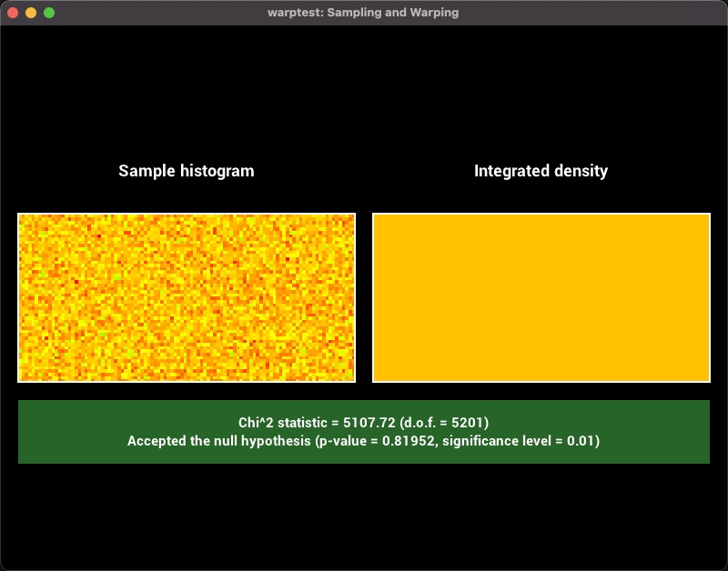728x571 pixels.
Task: Click the top-left corner of the sample histogram
Action: click(x=20, y=216)
